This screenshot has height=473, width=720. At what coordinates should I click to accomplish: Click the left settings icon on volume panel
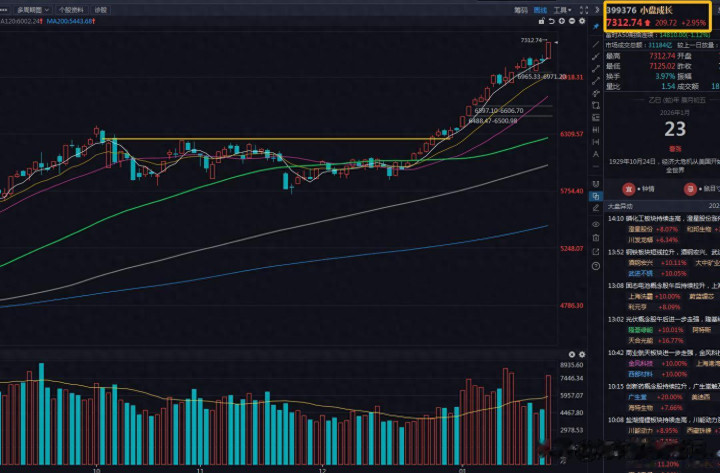(571, 354)
